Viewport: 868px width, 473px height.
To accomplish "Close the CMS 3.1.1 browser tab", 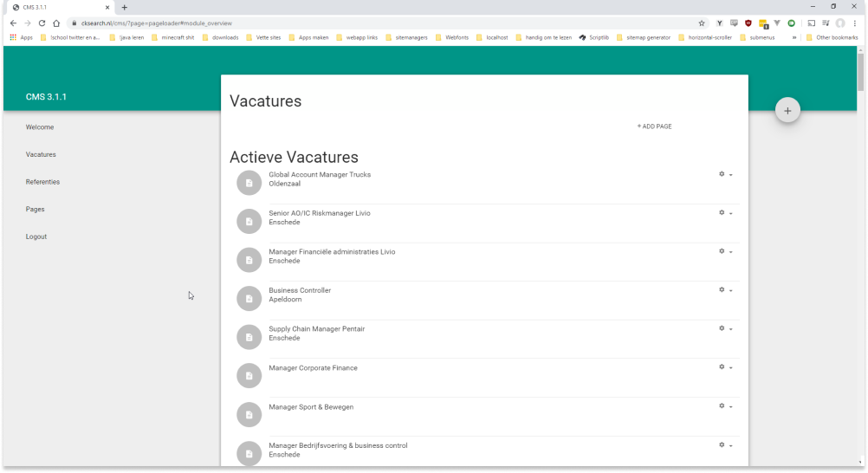I will [x=107, y=8].
